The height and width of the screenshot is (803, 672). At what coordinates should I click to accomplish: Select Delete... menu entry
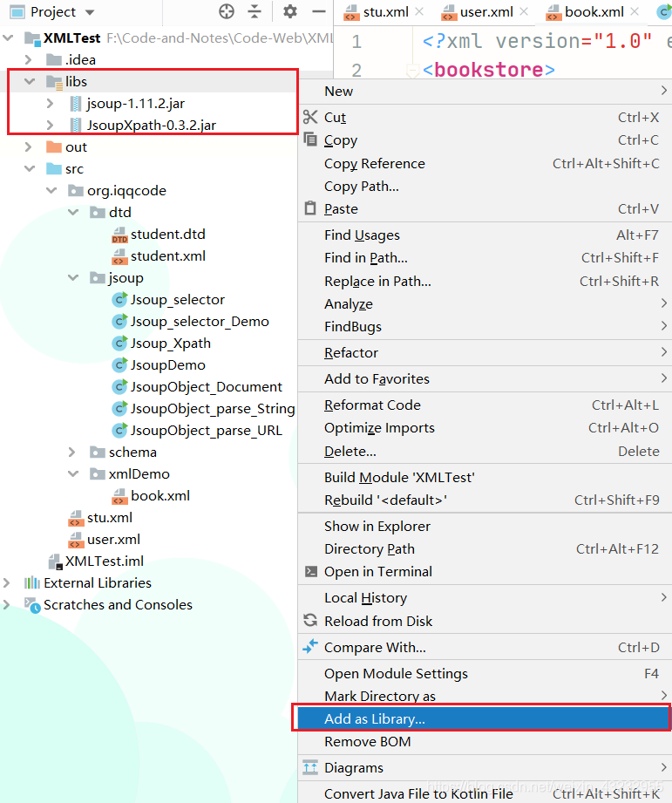coord(485,451)
